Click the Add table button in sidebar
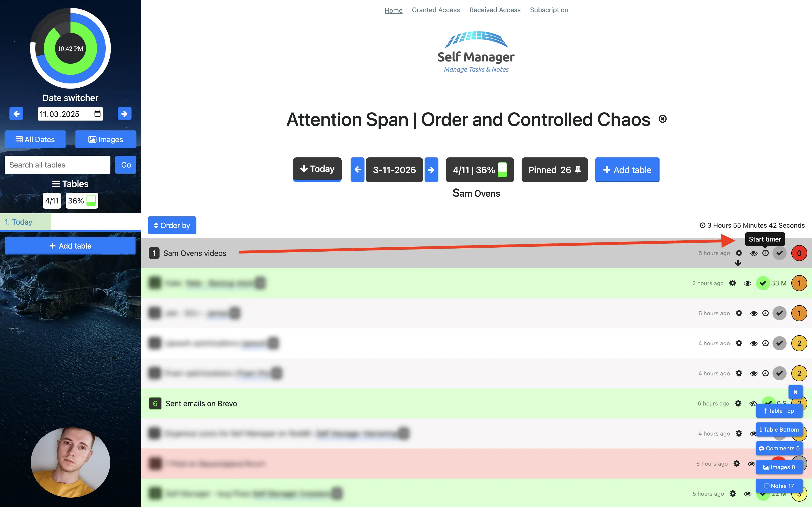The image size is (812, 507). pyautogui.click(x=70, y=245)
